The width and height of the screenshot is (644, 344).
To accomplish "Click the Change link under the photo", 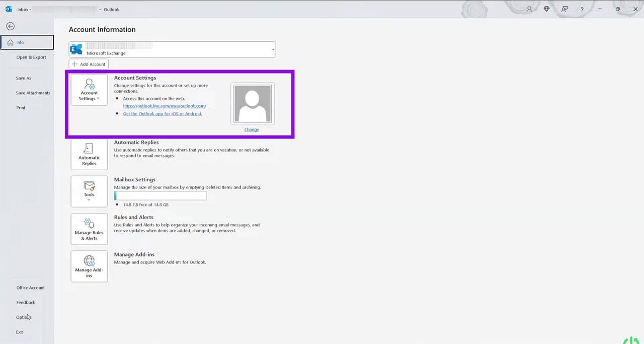I will click(252, 129).
